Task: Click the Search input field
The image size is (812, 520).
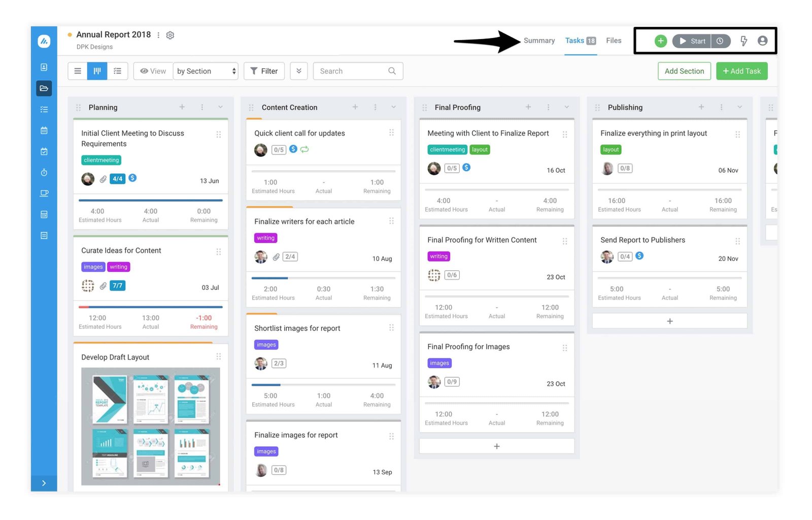Action: click(353, 71)
